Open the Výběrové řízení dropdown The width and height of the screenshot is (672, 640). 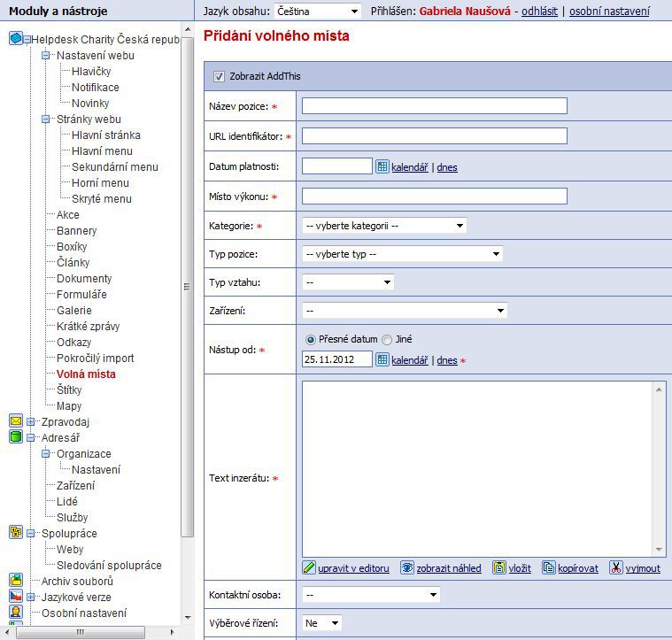(322, 623)
